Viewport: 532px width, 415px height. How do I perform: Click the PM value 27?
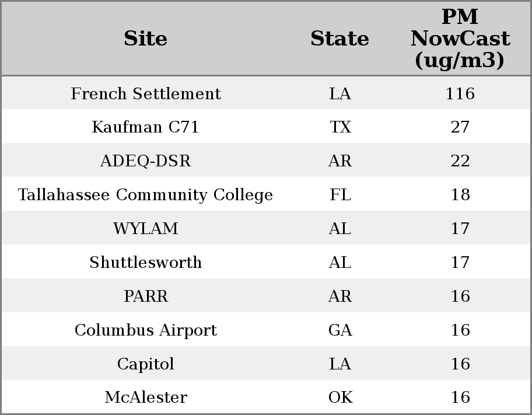(460, 127)
